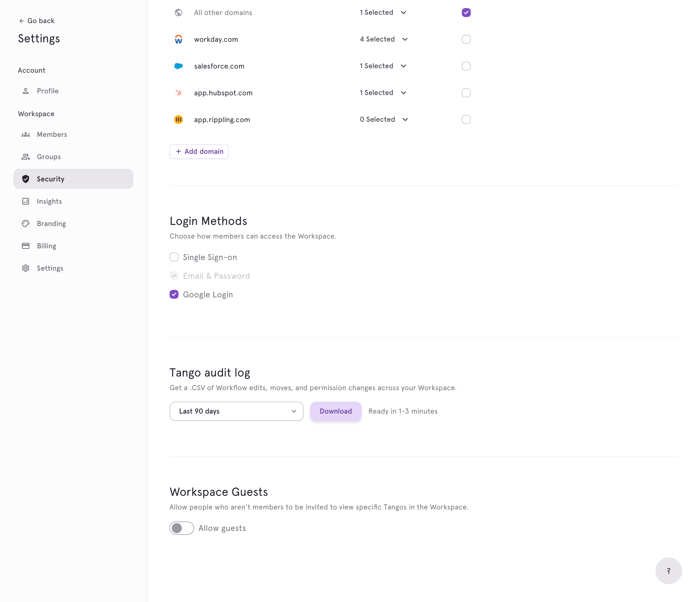The width and height of the screenshot is (700, 602).
Task: Check the salesforce.com row checkbox
Action: coord(466,66)
